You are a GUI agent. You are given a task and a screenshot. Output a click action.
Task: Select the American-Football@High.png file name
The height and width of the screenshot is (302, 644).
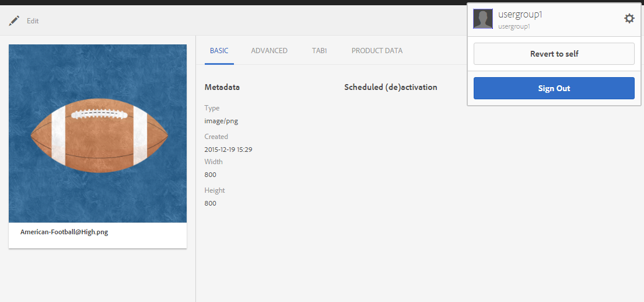tap(64, 232)
